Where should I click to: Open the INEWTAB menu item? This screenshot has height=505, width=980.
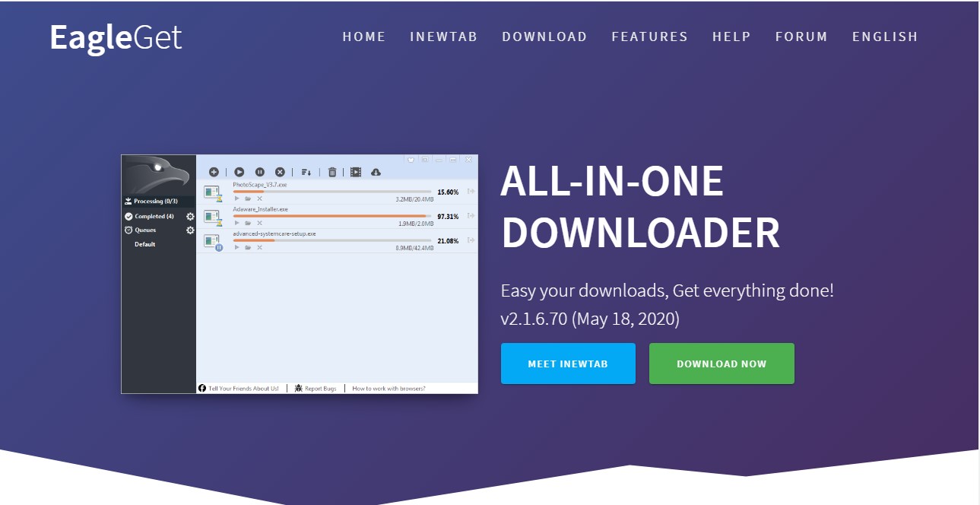pos(444,37)
